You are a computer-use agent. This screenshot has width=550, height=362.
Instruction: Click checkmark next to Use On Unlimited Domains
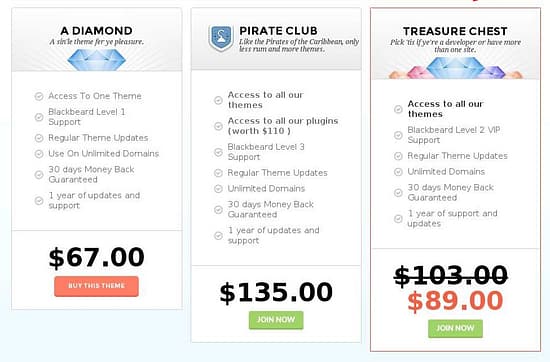coord(39,154)
